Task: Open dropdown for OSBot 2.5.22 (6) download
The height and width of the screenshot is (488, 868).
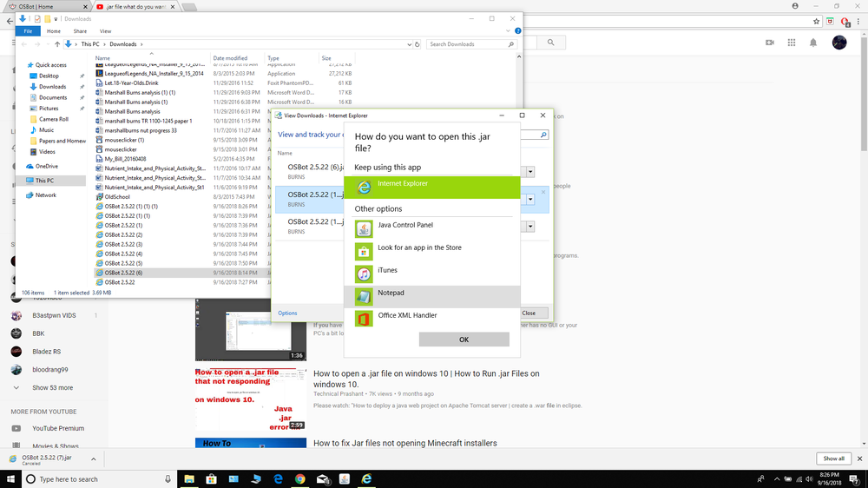Action: click(530, 172)
